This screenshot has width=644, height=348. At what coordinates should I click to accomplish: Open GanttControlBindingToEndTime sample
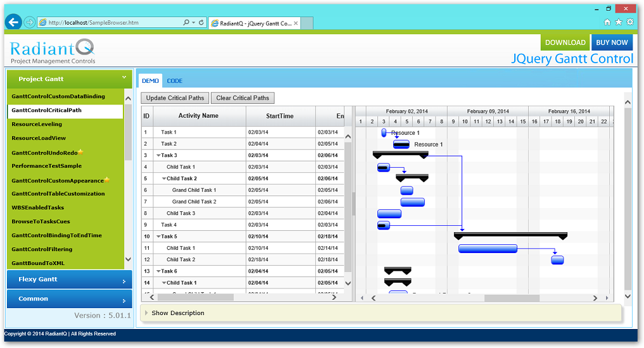click(x=56, y=235)
